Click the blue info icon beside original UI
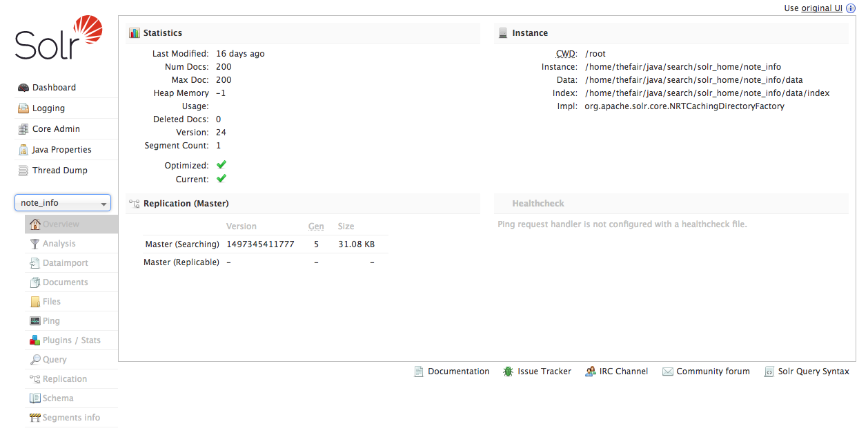Viewport: 868px width, 444px height. point(851,8)
